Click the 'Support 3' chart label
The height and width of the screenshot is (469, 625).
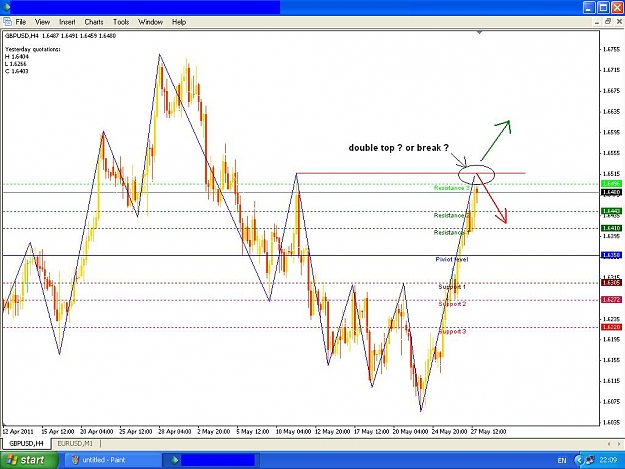click(452, 332)
